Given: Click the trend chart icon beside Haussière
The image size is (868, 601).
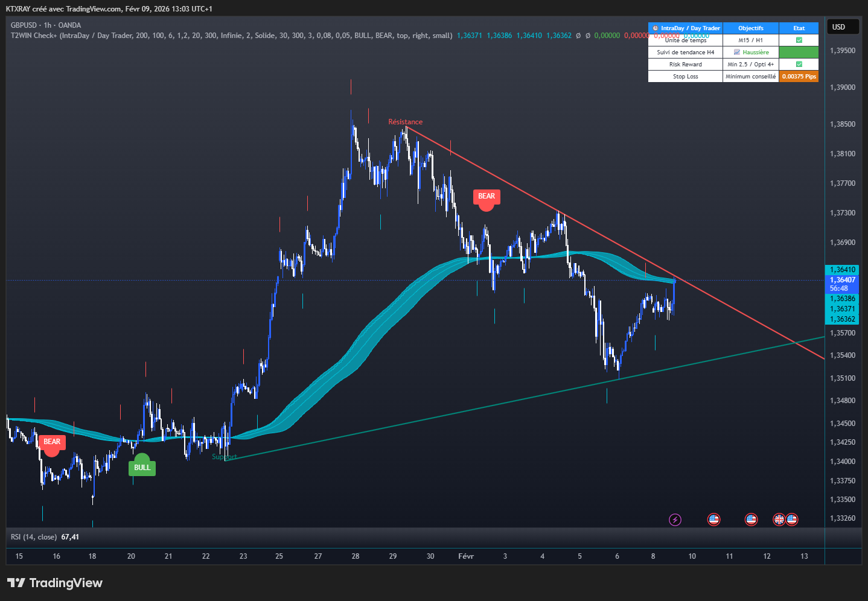Looking at the screenshot, I should click(737, 52).
